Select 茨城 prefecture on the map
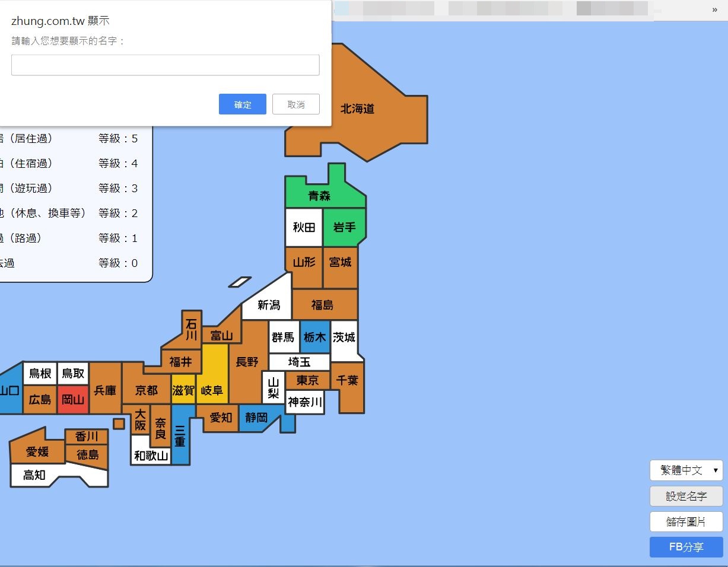 (344, 337)
